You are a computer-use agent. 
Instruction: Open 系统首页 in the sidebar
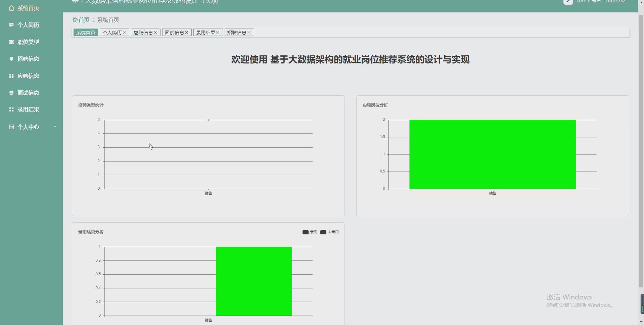[x=28, y=8]
